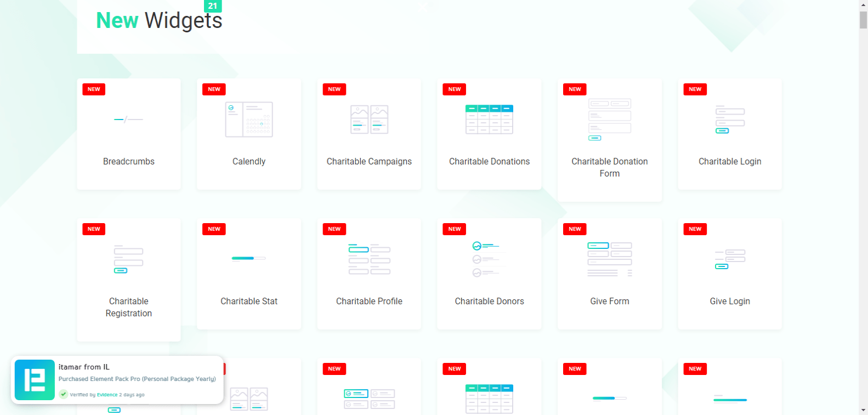This screenshot has height=415, width=868.
Task: Click the Give Form widget icon
Action: 610,259
